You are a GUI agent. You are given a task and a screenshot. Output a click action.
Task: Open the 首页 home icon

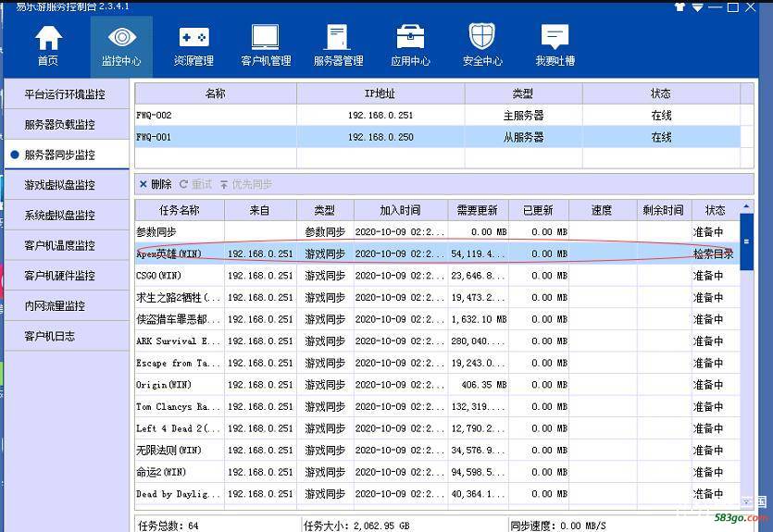[x=48, y=45]
